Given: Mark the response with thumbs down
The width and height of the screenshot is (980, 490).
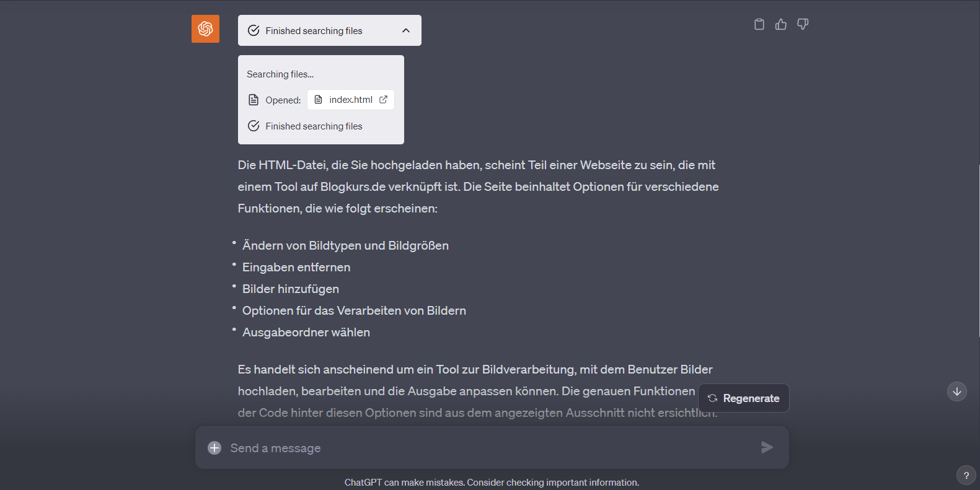Looking at the screenshot, I should pyautogui.click(x=803, y=24).
